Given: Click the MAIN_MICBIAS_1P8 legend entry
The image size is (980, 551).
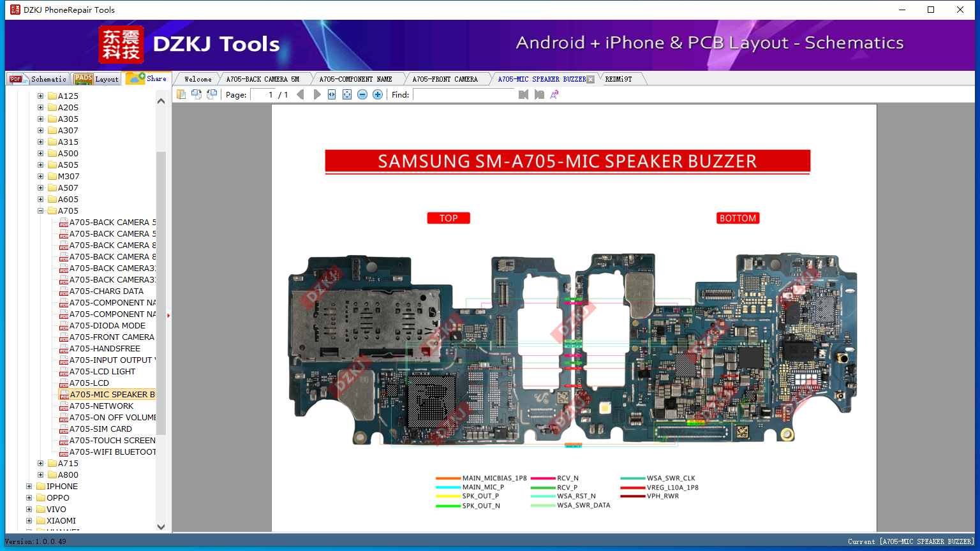Looking at the screenshot, I should point(482,478).
